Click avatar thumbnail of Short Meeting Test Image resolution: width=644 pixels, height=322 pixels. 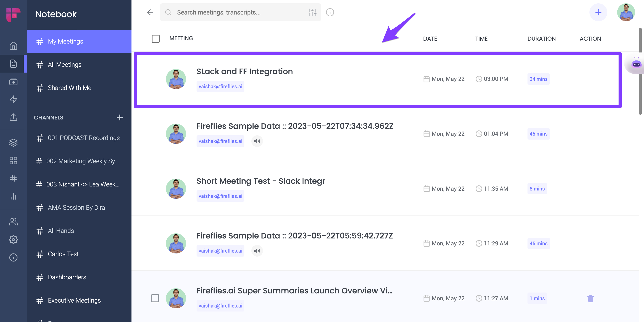tap(176, 188)
